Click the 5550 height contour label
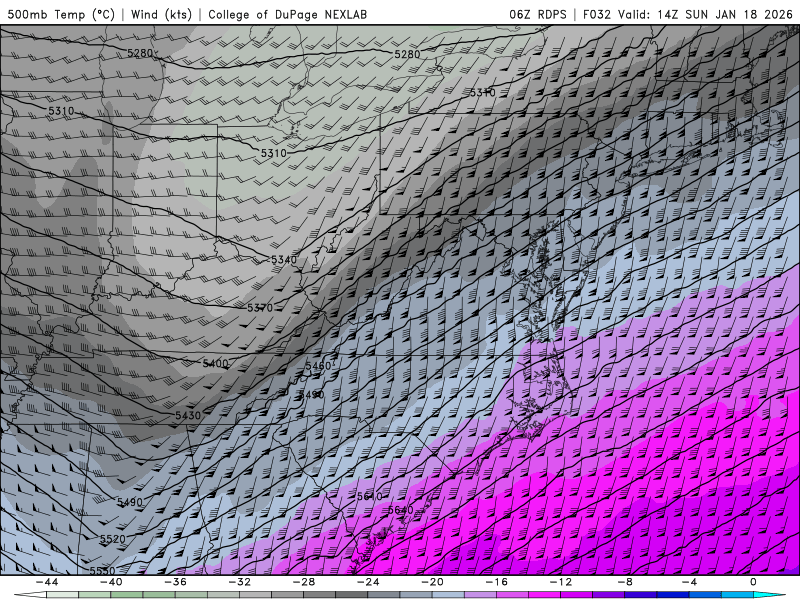This screenshot has width=800, height=600. click(x=103, y=570)
